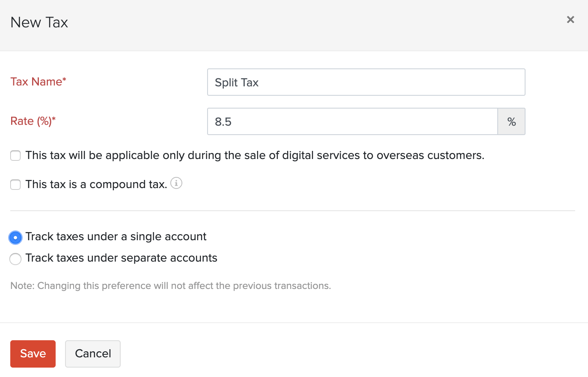Click into the Rate field showing 8.5
The width and height of the screenshot is (588, 377).
(352, 122)
